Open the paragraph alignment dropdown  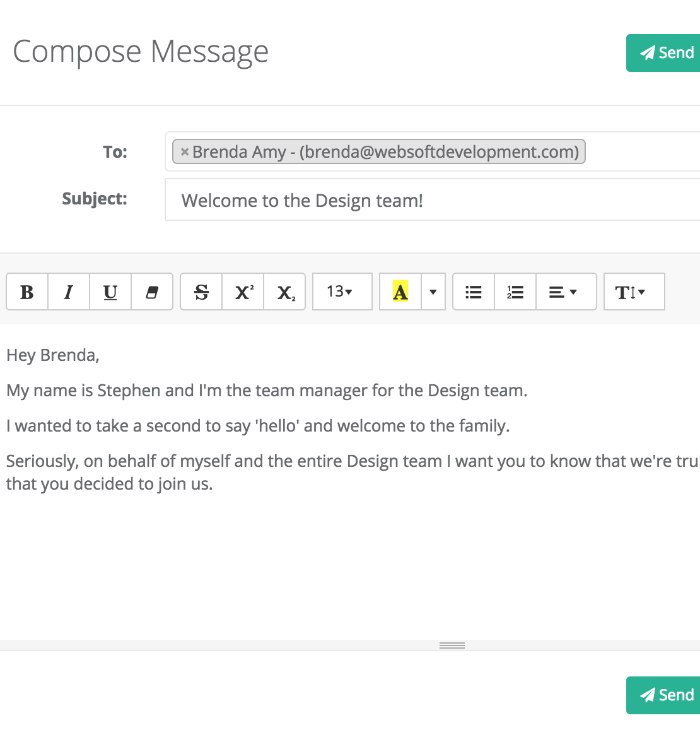click(566, 292)
